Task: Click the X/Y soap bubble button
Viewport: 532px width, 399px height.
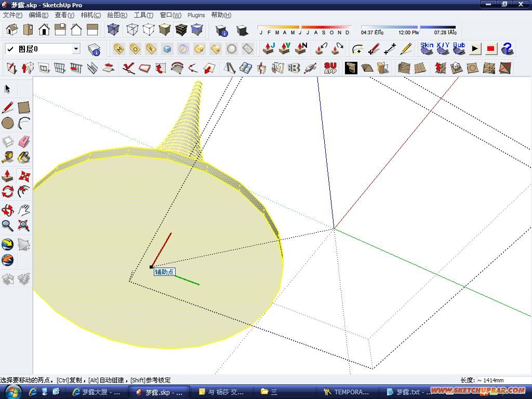Action: click(x=443, y=49)
